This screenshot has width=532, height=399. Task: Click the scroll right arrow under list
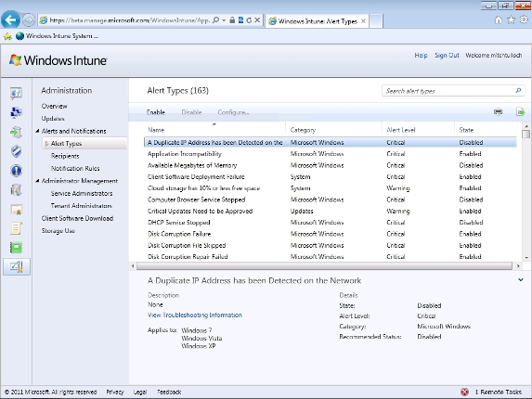(518, 266)
